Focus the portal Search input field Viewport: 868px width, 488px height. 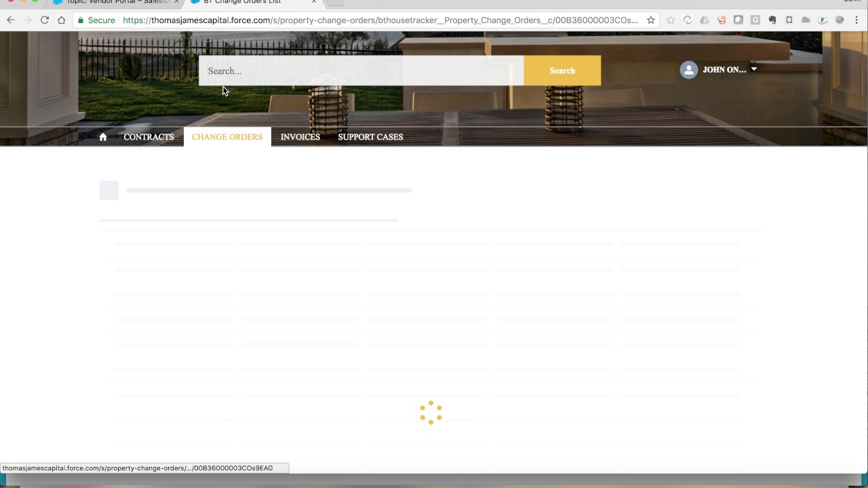tap(361, 70)
